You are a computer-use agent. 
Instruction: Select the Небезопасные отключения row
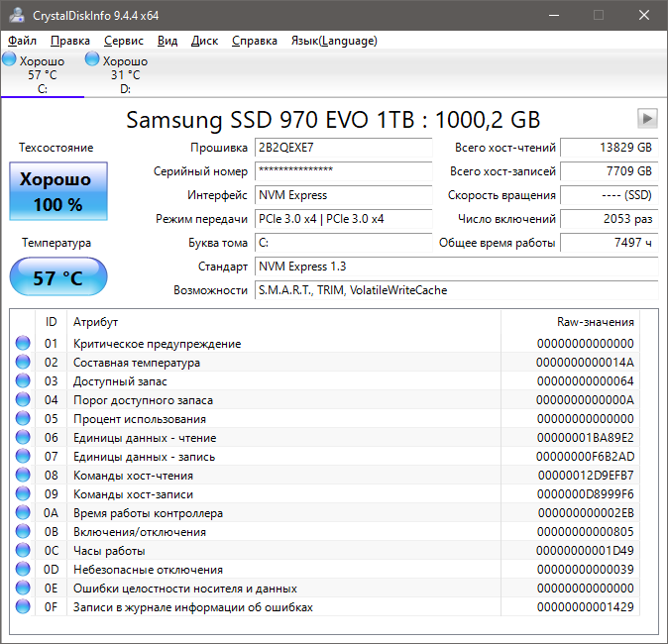point(325,569)
